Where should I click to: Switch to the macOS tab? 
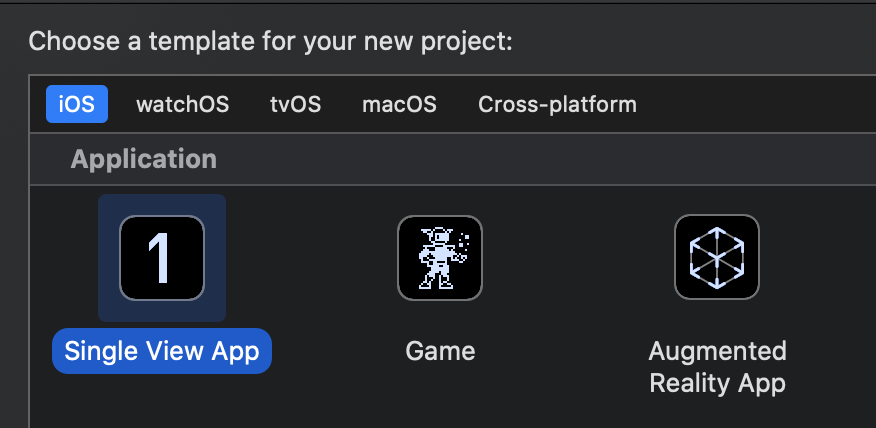[x=399, y=104]
